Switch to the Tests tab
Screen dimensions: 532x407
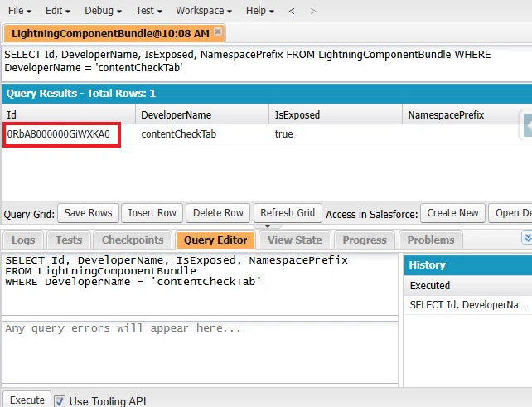click(x=69, y=240)
